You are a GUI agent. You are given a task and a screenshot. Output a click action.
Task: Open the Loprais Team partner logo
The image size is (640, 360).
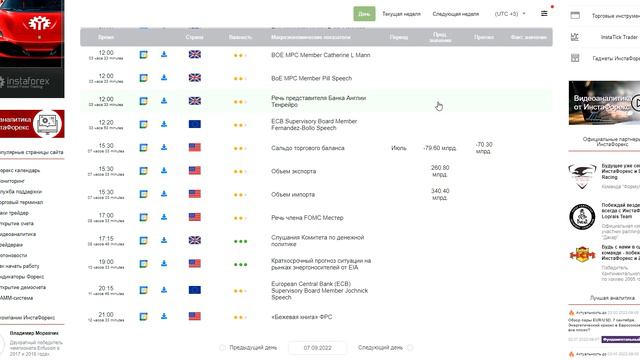[x=582, y=217]
